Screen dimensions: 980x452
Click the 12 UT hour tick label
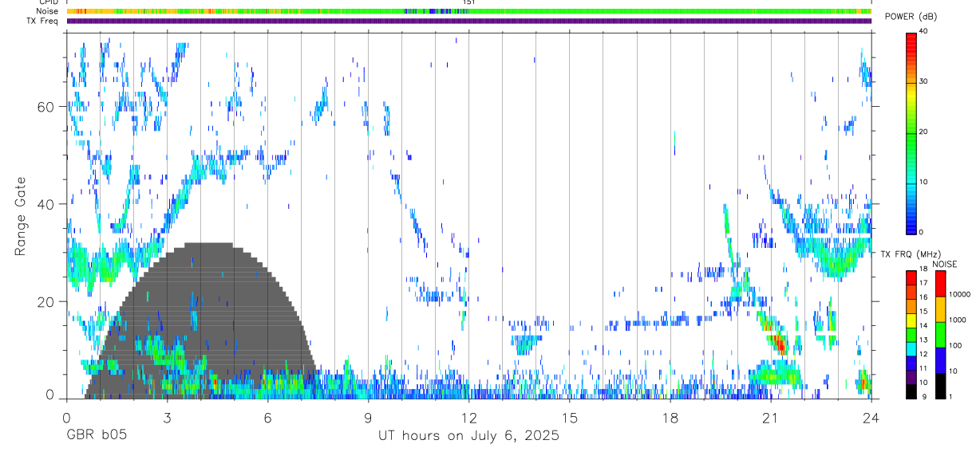click(468, 418)
